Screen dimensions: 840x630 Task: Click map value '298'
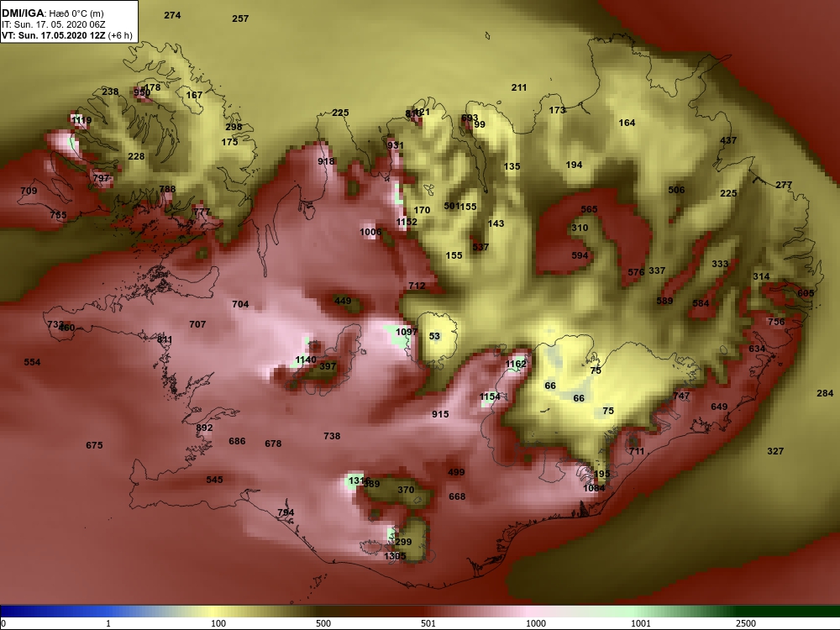coord(234,128)
